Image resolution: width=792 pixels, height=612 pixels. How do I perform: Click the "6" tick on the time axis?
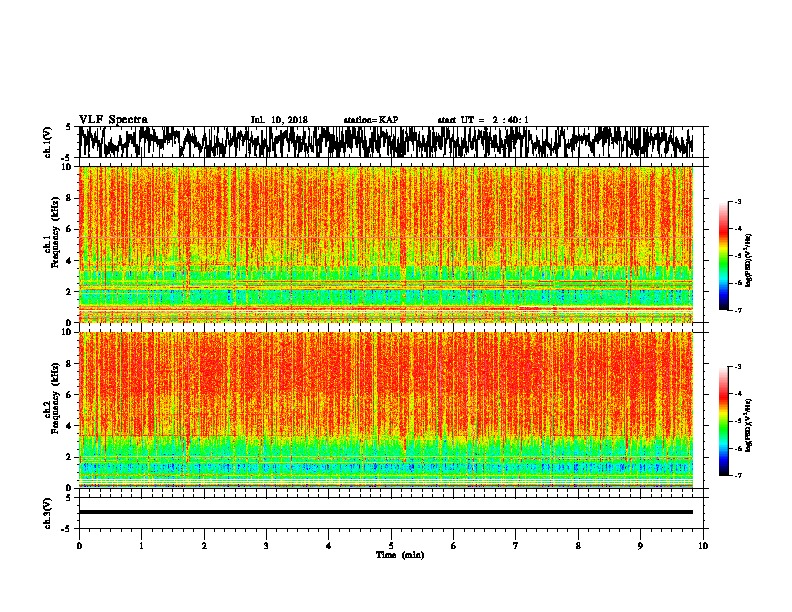tap(454, 546)
